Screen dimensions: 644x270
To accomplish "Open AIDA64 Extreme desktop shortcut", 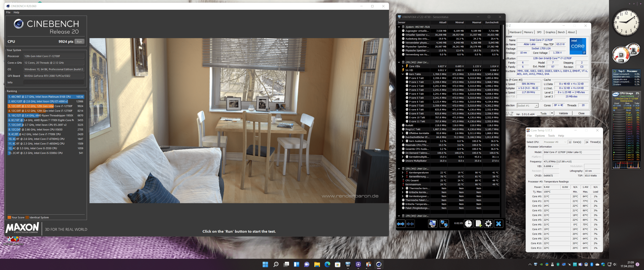I will (x=13, y=240).
